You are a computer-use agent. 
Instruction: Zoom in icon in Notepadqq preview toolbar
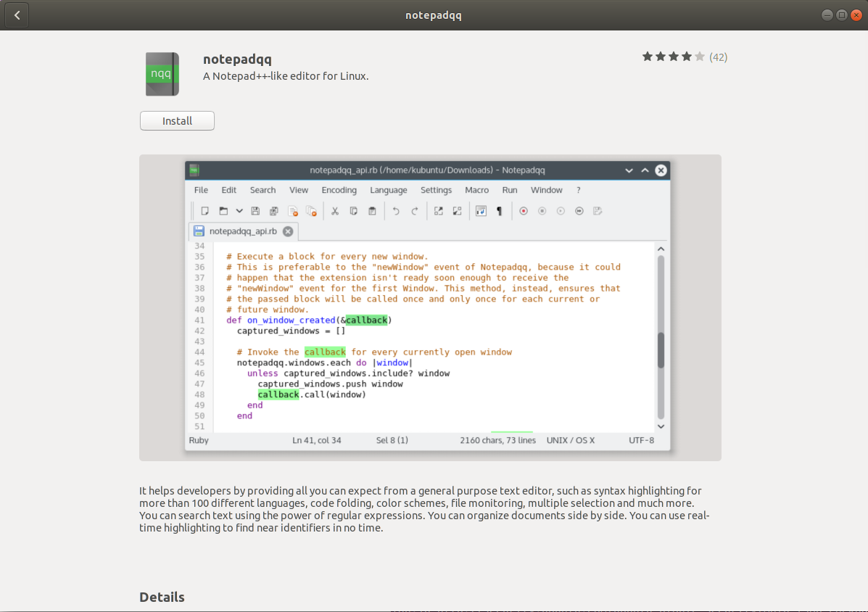click(x=439, y=211)
